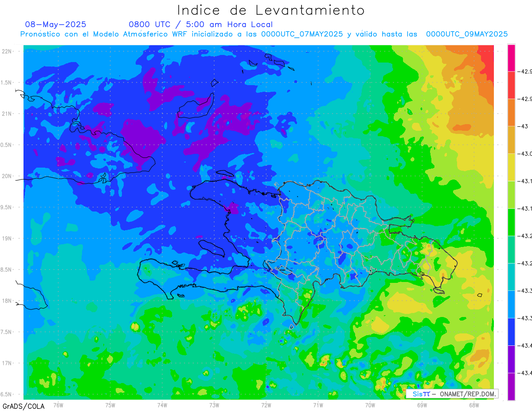The height and width of the screenshot is (411, 532).
Task: Click the '0000UTC_07MAY2025' initialization time
Action: pyautogui.click(x=302, y=34)
